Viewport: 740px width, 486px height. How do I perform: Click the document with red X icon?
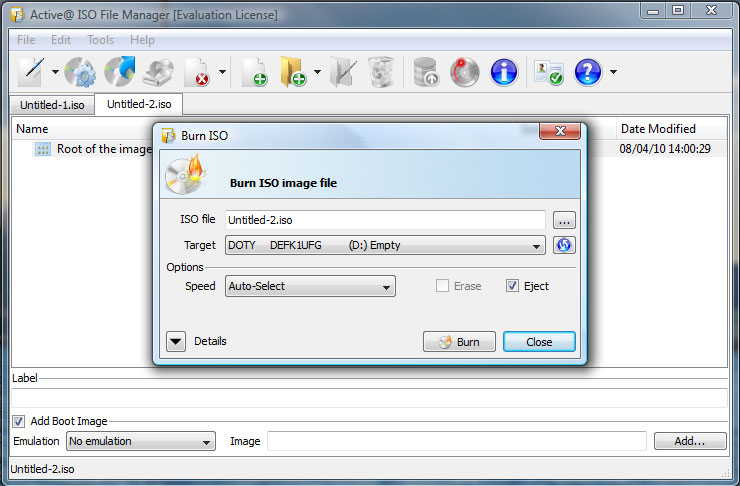197,72
